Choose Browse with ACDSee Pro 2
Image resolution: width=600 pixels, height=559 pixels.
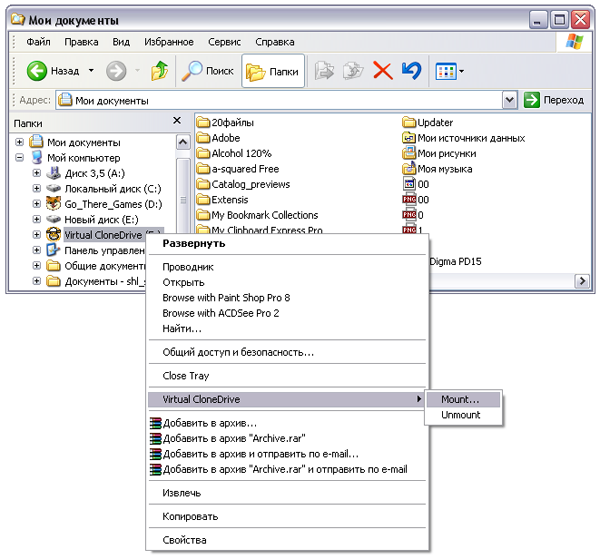click(287, 313)
